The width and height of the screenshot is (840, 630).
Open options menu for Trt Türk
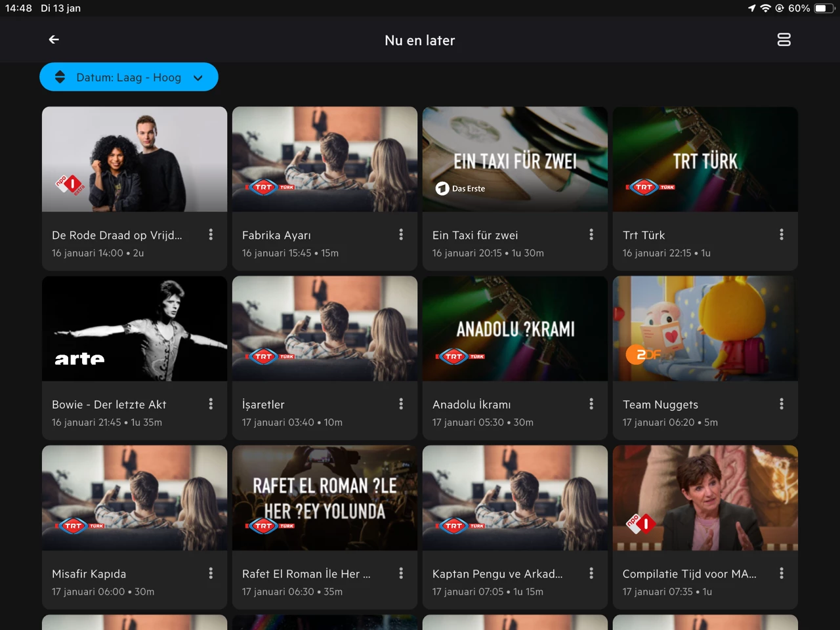(x=782, y=234)
